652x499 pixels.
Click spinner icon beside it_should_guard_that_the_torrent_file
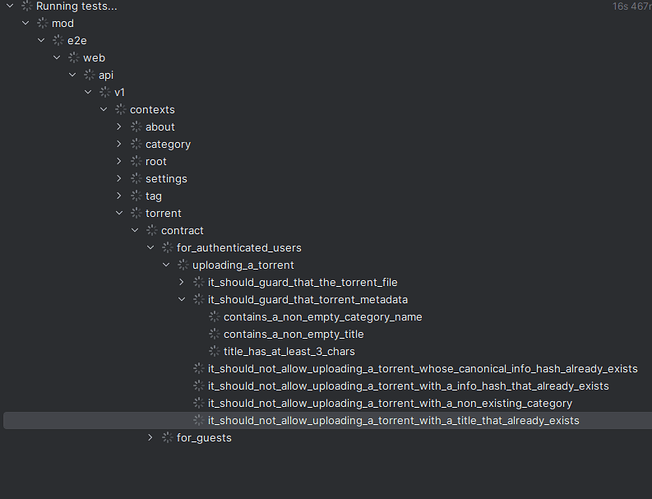pyautogui.click(x=199, y=282)
